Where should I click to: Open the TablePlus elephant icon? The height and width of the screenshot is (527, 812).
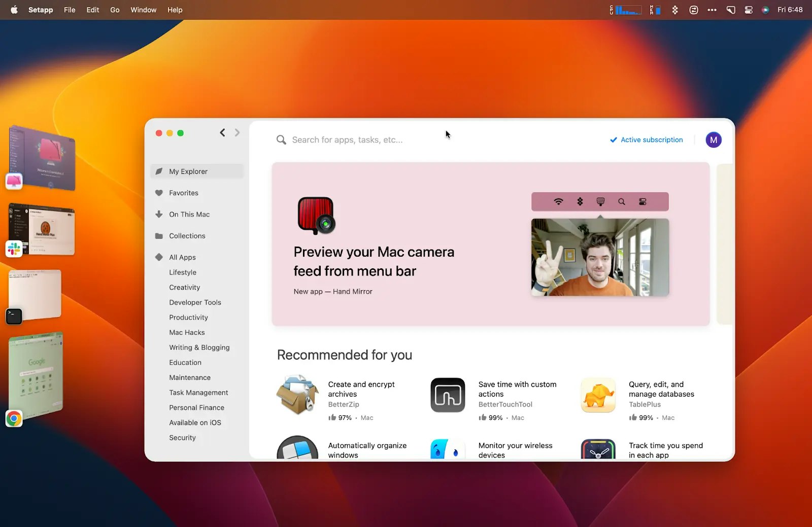pyautogui.click(x=598, y=395)
